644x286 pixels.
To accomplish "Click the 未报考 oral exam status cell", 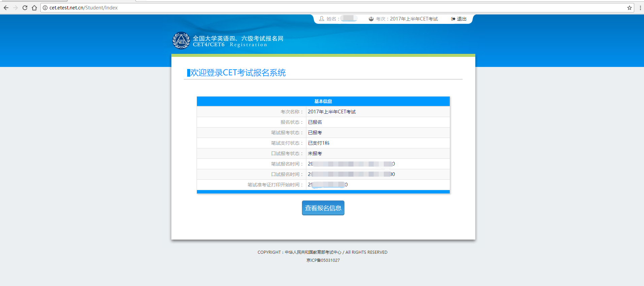I will click(315, 153).
